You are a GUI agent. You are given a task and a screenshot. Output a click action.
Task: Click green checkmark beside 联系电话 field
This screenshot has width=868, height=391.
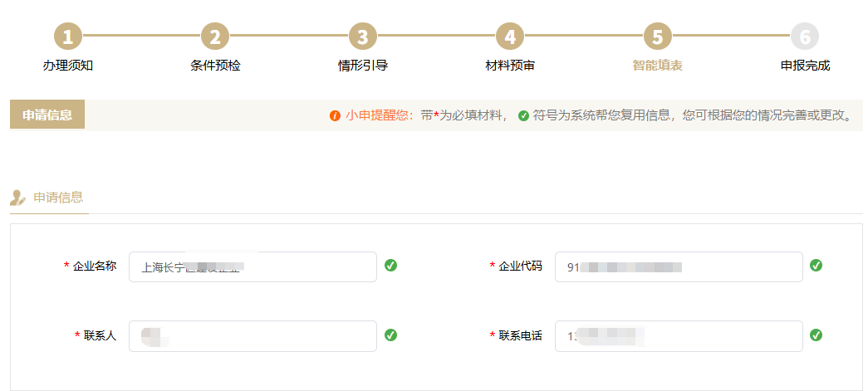[817, 335]
